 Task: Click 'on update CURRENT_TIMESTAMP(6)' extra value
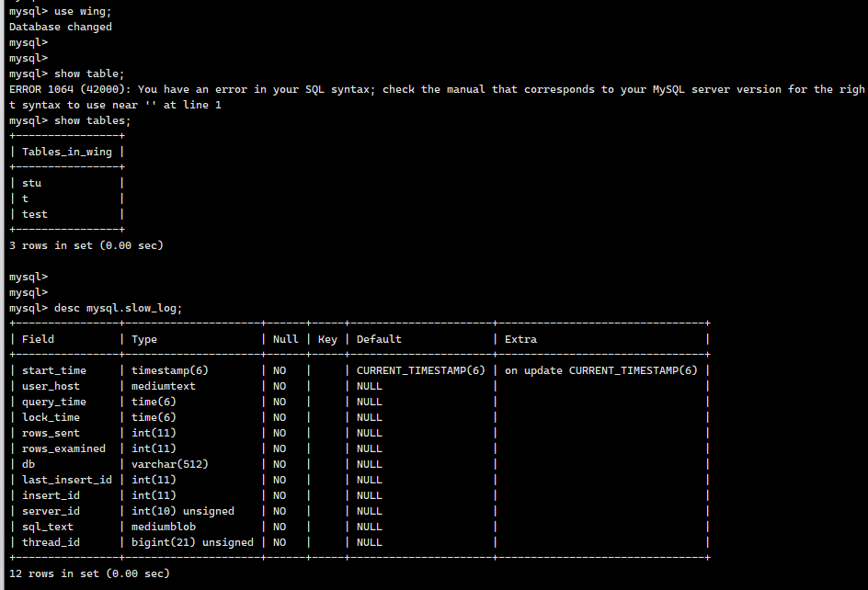click(601, 370)
